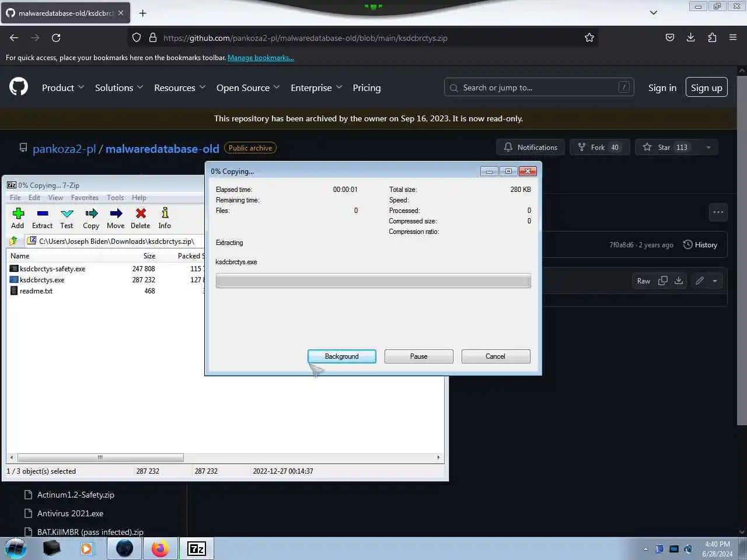Open media player taskbar icon
Image resolution: width=747 pixels, height=560 pixels.
point(86,548)
